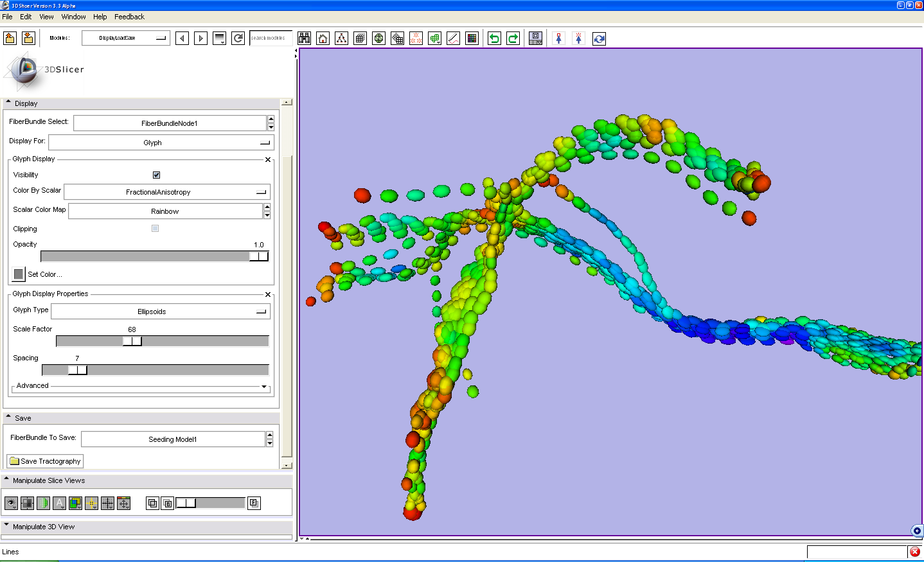The width and height of the screenshot is (924, 562).
Task: Click the binoculars search icon in toolbar
Action: click(305, 39)
